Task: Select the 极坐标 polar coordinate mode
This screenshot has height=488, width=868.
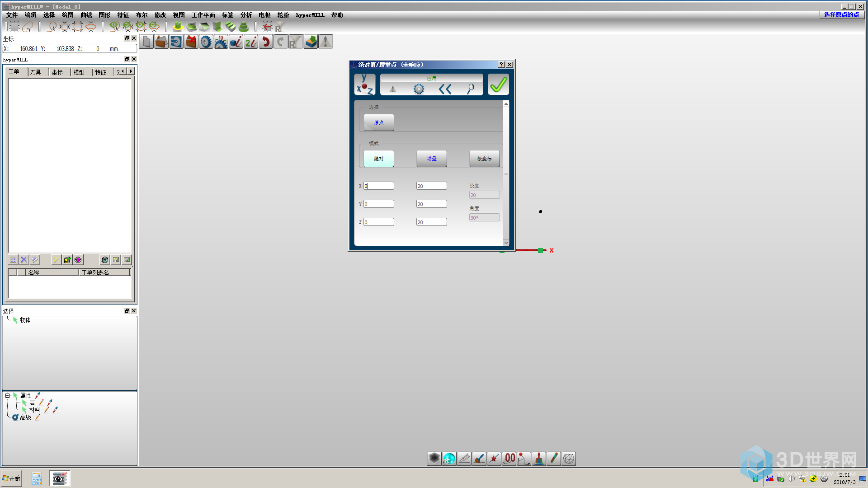Action: [x=485, y=159]
